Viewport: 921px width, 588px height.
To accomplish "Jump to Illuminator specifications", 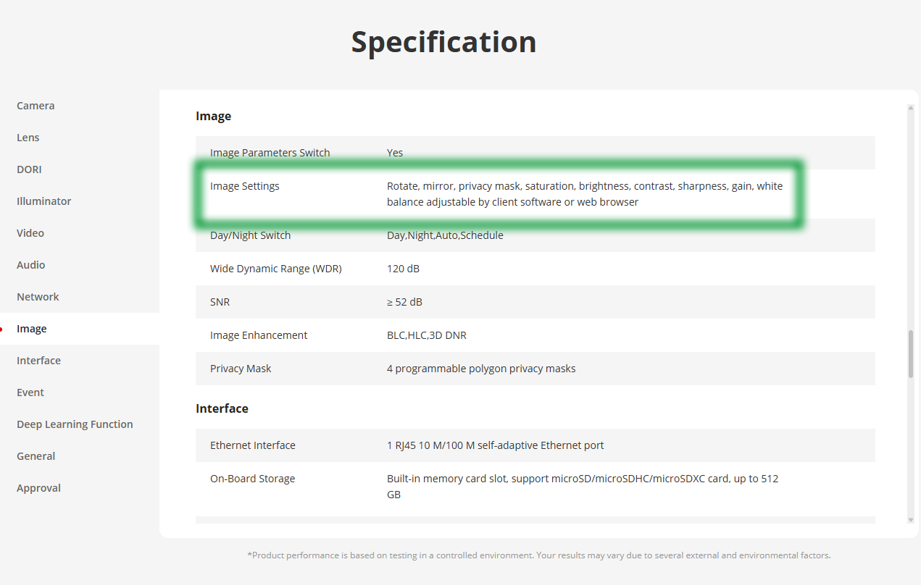I will (x=43, y=201).
